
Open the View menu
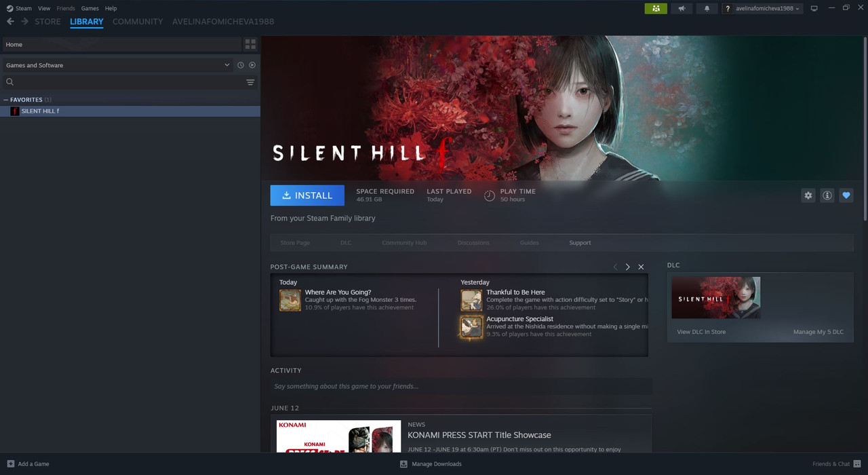click(x=44, y=8)
